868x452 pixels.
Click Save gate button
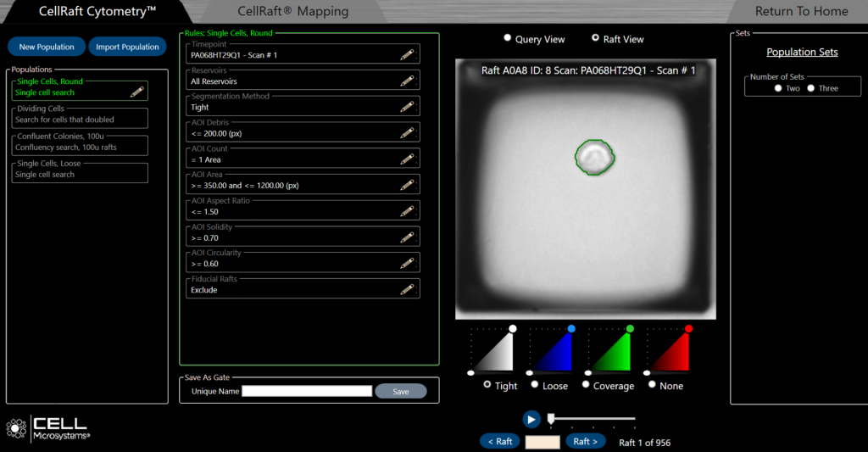coord(401,391)
